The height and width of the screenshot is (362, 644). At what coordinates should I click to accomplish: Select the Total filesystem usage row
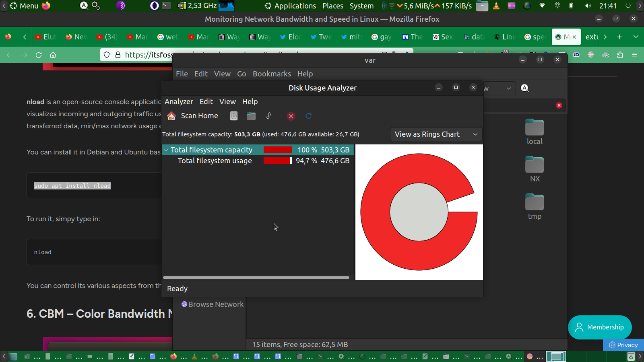[215, 161]
